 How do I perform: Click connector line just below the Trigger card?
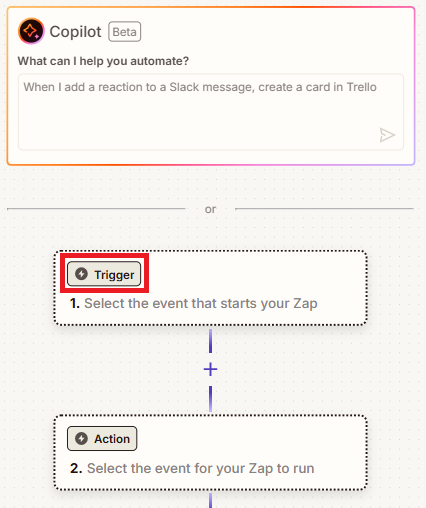210,341
